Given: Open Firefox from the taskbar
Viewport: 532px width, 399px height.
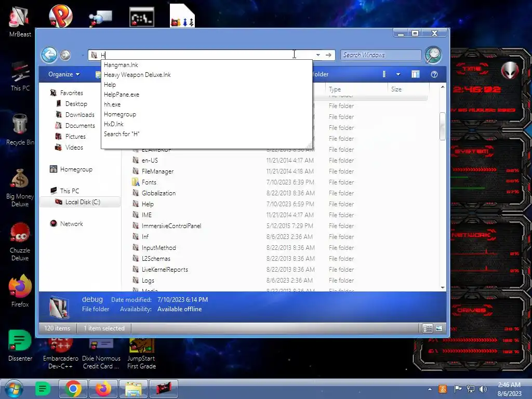Looking at the screenshot, I should [103, 389].
